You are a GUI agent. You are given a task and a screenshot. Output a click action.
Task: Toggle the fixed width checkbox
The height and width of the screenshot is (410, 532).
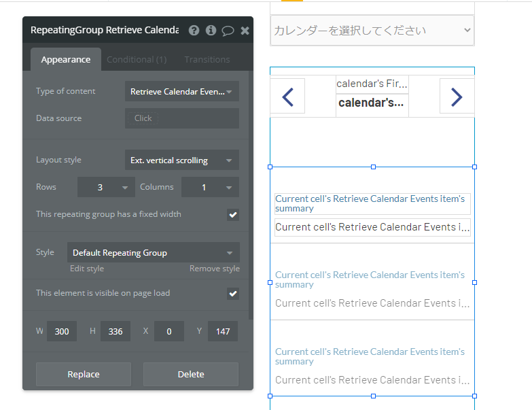[x=233, y=215]
